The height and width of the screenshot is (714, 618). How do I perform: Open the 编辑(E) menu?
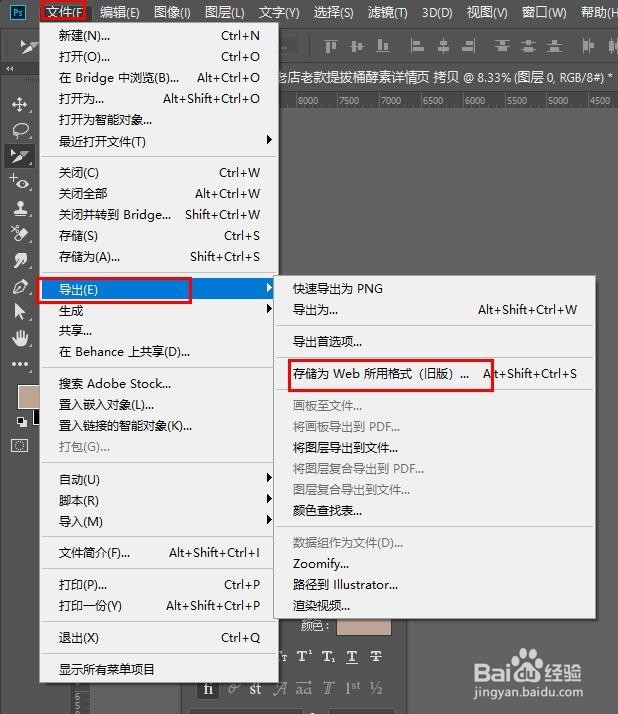(119, 12)
